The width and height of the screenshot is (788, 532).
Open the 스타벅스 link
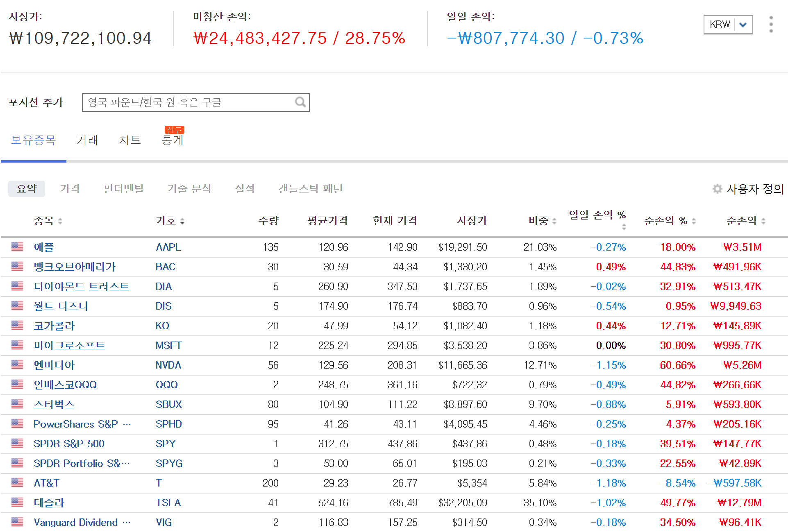click(x=54, y=405)
